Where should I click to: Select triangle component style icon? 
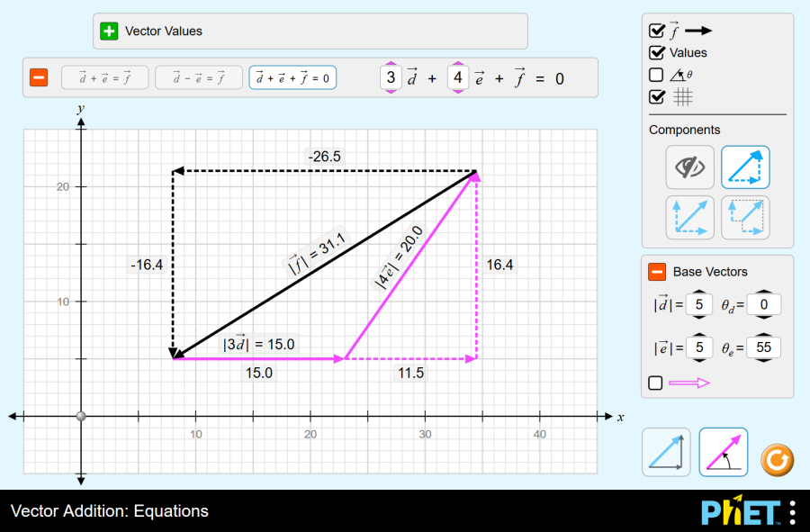(745, 167)
